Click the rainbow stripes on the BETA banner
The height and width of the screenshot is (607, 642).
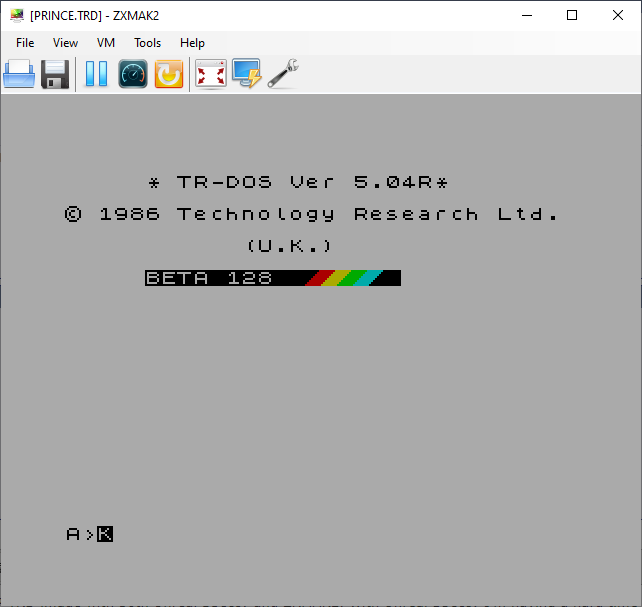point(344,278)
